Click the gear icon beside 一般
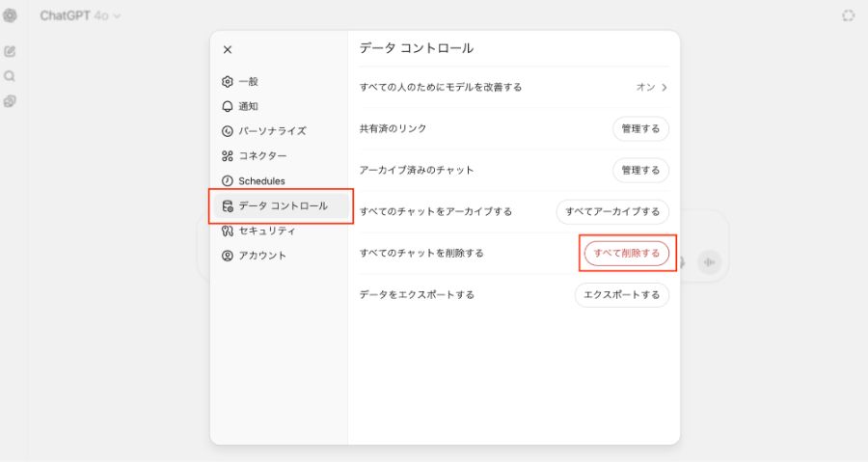This screenshot has height=462, width=868. tap(227, 81)
